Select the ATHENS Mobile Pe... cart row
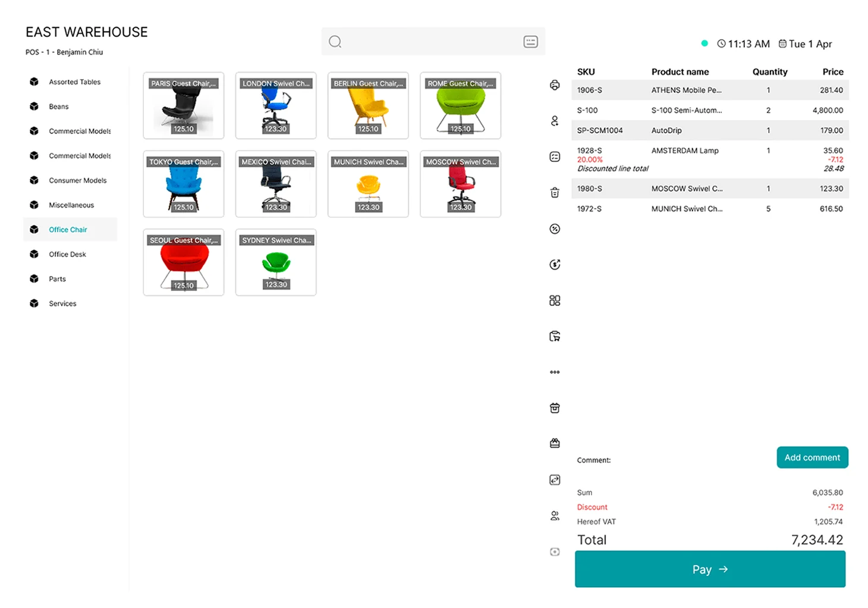Image resolution: width=868 pixels, height=608 pixels. coord(710,90)
